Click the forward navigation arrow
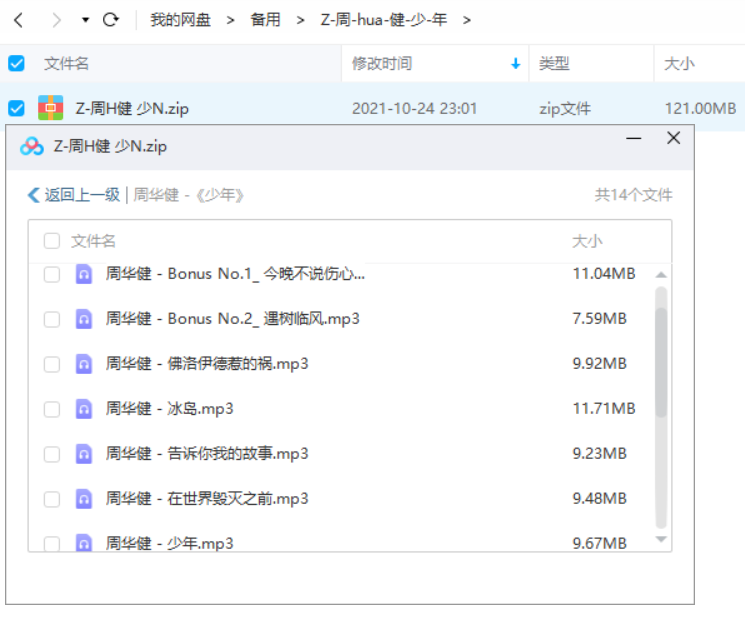The image size is (745, 618). tap(55, 20)
